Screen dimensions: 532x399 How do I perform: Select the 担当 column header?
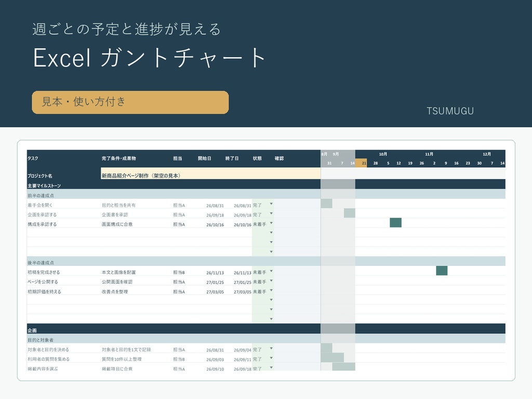click(178, 158)
